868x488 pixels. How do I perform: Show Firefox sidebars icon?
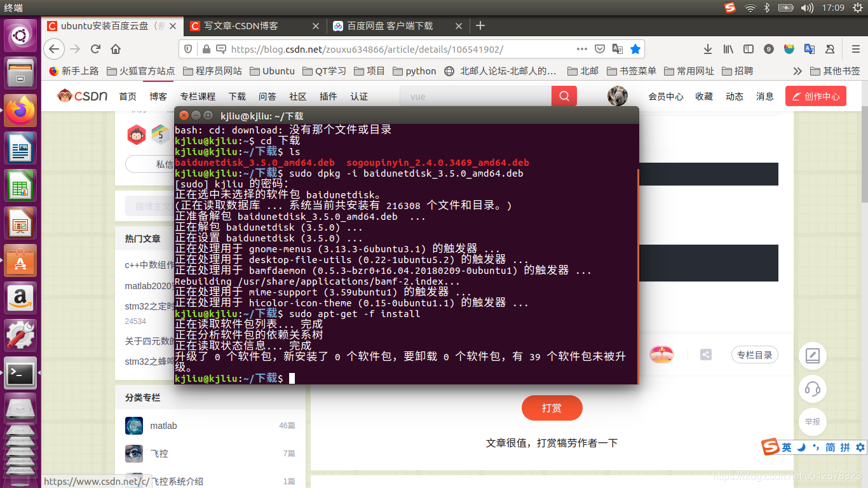(x=749, y=49)
